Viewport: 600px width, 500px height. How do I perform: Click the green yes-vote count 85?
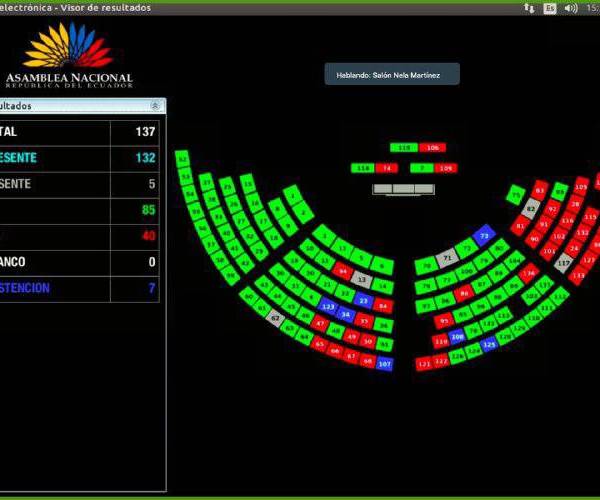click(148, 210)
